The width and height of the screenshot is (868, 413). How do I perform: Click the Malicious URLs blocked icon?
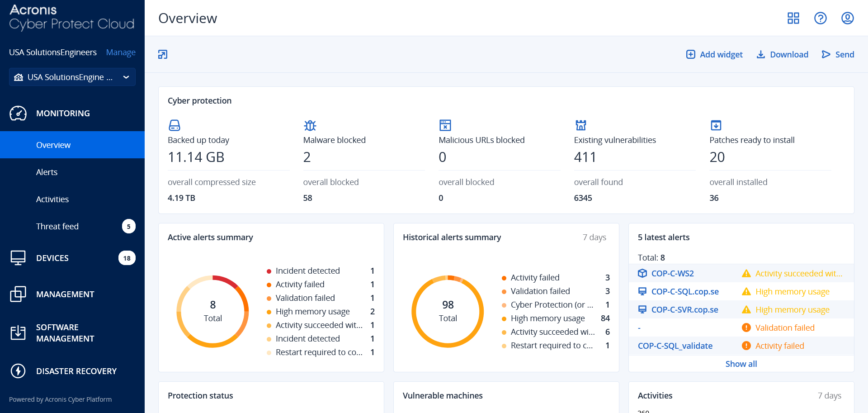445,125
